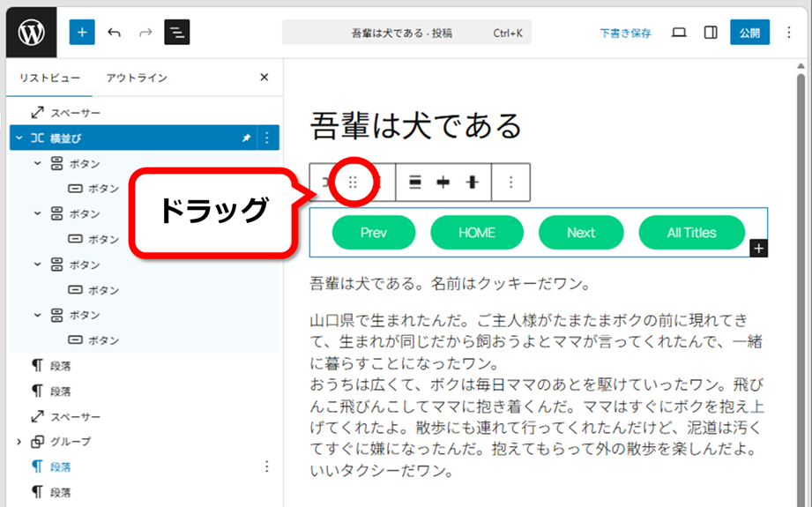Open the top-right options kebab menu

coord(788,33)
